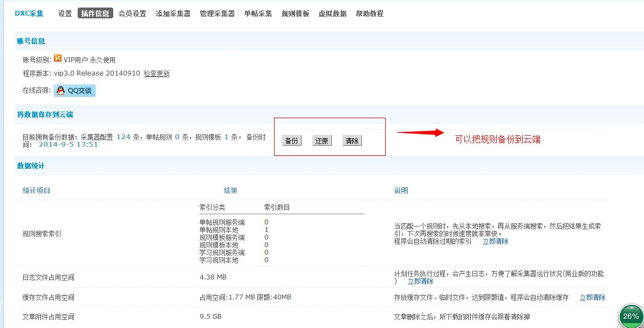Open the DXC采集 home link
Viewport: 644px width, 328px height.
pos(29,13)
